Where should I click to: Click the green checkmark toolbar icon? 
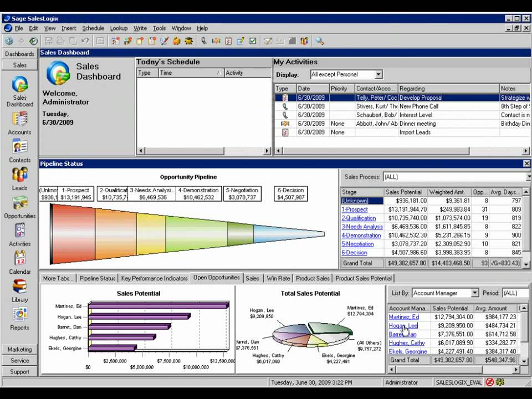coord(253,41)
